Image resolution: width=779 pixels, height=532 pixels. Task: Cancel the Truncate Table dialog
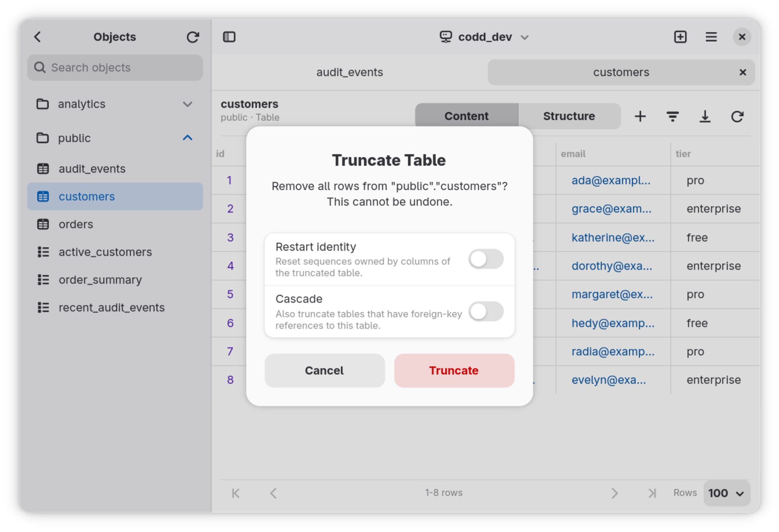coord(324,370)
